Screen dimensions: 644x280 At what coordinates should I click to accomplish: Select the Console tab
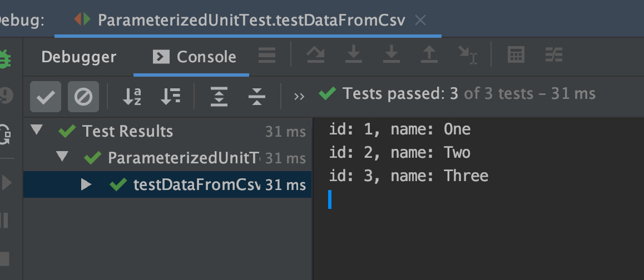(195, 57)
